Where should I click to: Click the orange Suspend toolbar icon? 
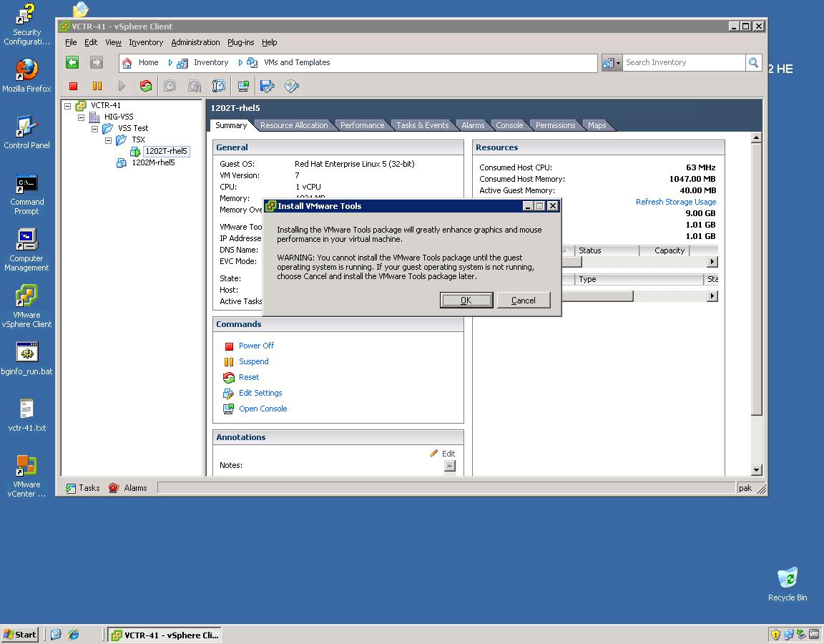[97, 86]
